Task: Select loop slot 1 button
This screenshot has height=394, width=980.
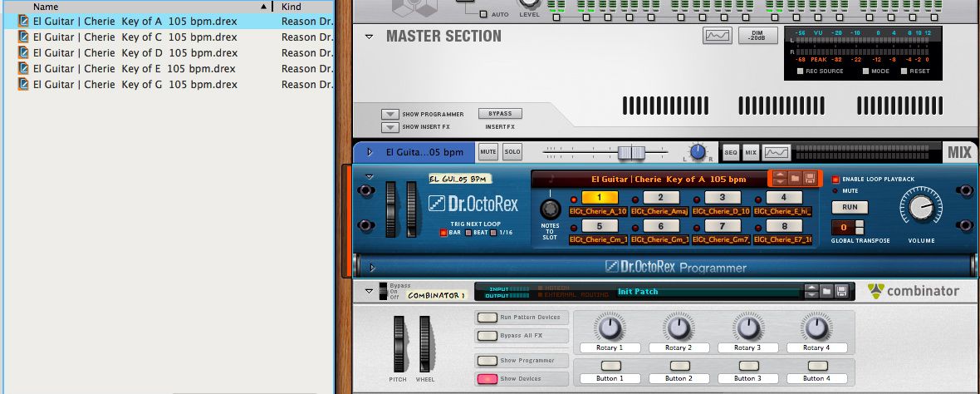Action: [600, 198]
